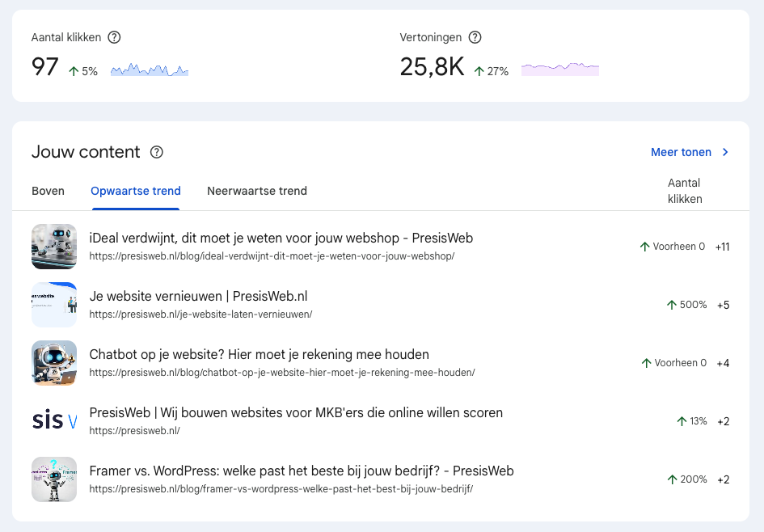This screenshot has width=764, height=532.
Task: Click the Meer tonen chevron arrow
Action: [725, 152]
